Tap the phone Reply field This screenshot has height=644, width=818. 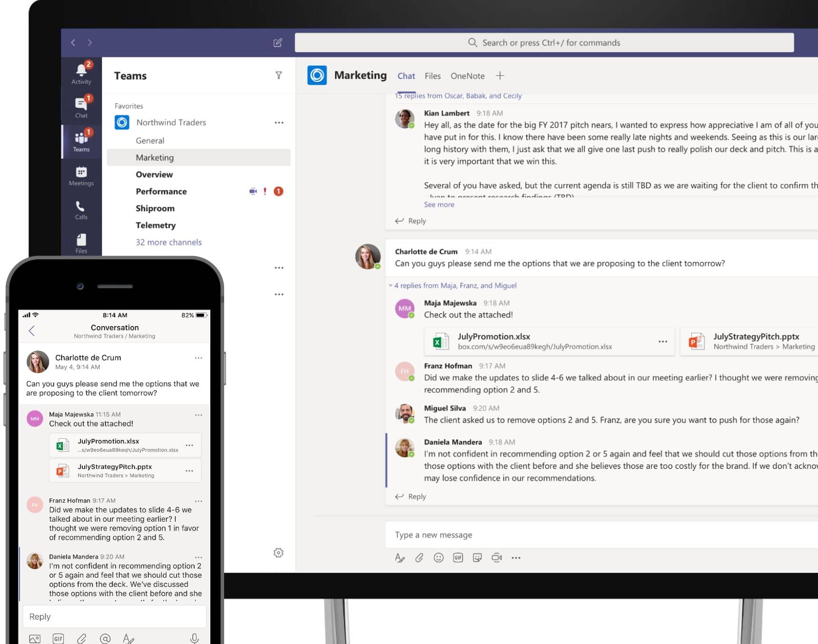pyautogui.click(x=115, y=617)
